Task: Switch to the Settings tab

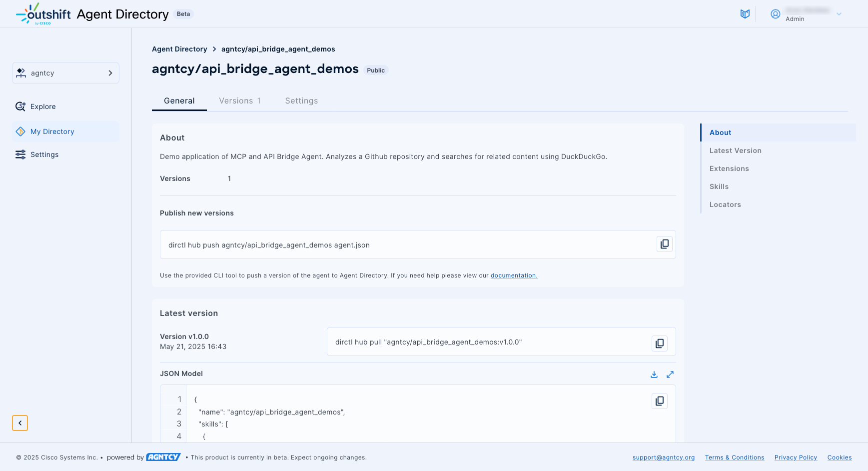Action: point(301,101)
